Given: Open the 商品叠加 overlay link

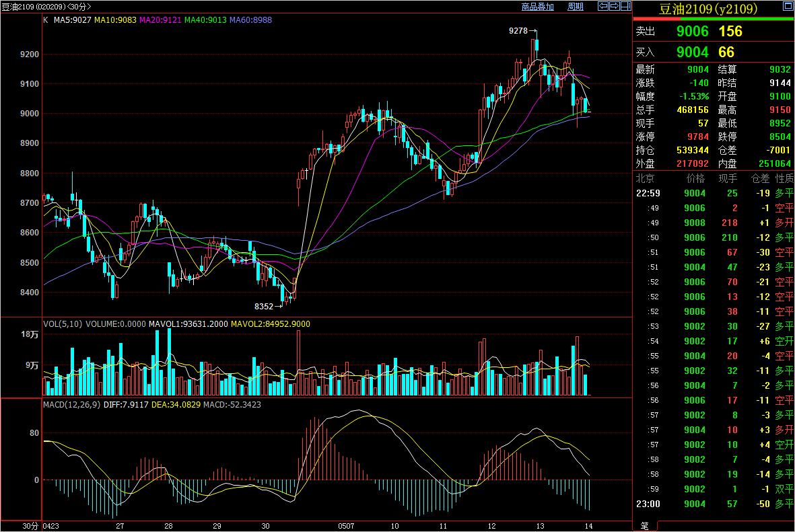Looking at the screenshot, I should click(x=537, y=7).
